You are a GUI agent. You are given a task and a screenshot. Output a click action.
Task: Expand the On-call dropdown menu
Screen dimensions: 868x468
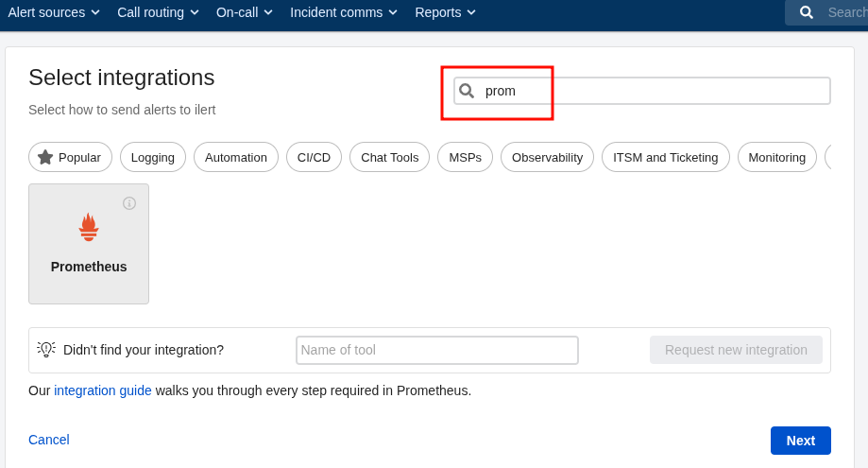(244, 12)
